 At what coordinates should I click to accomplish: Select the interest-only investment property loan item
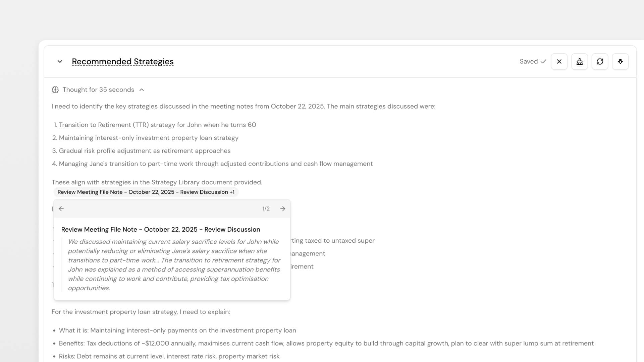click(x=149, y=138)
